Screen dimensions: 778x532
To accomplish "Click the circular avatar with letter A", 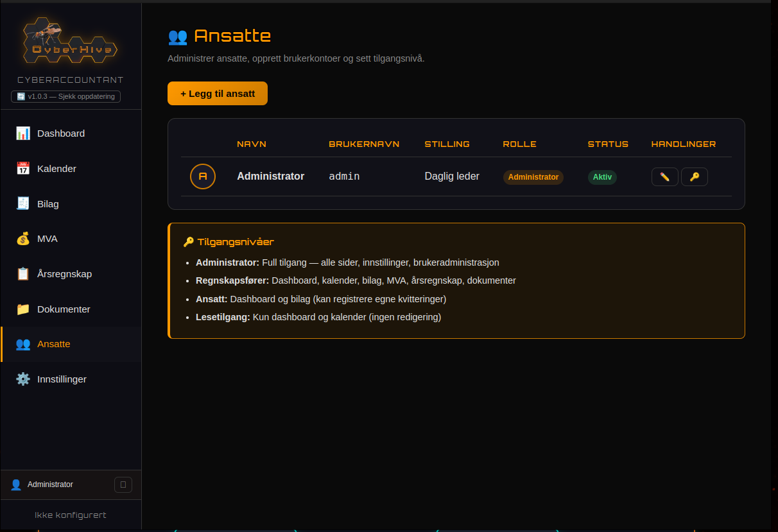I will [x=203, y=176].
